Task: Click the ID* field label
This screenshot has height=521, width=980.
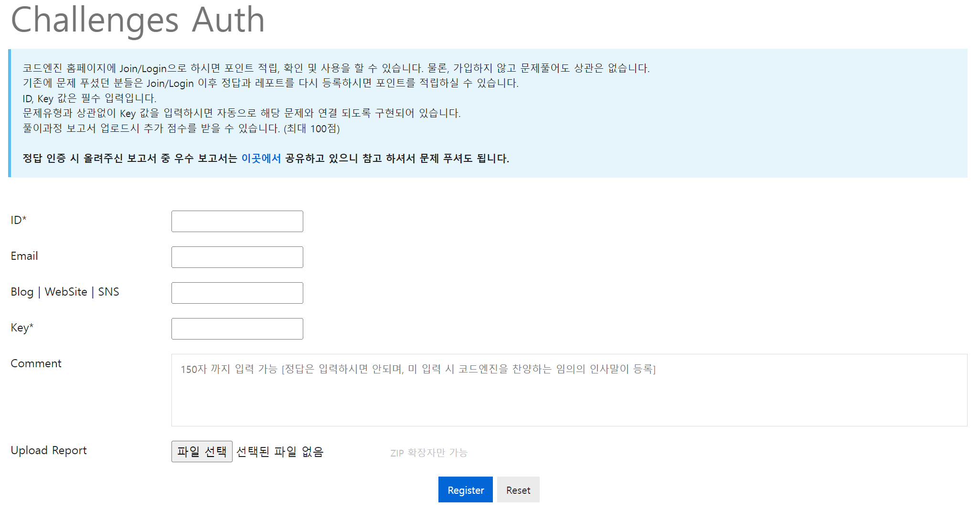Action: coord(19,220)
